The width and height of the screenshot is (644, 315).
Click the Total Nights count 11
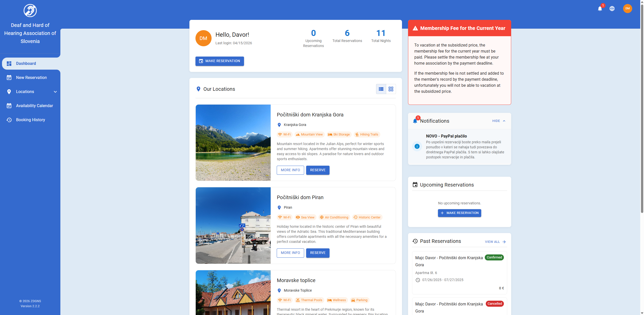tap(381, 33)
